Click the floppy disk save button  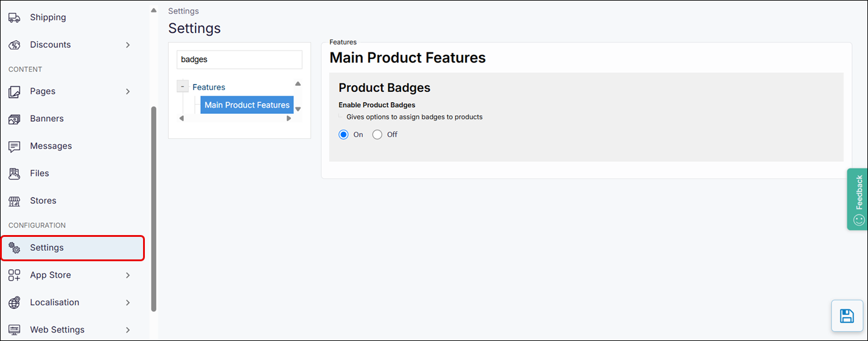click(x=846, y=315)
